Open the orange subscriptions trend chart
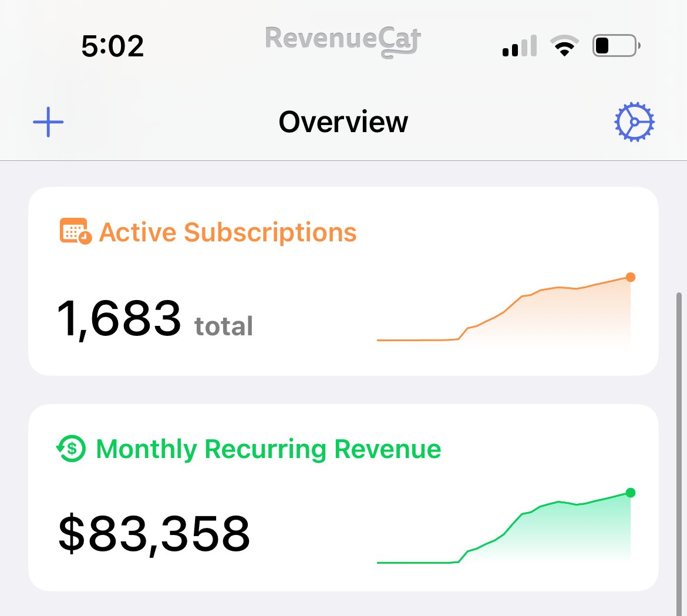This screenshot has width=687, height=616. pyautogui.click(x=506, y=308)
